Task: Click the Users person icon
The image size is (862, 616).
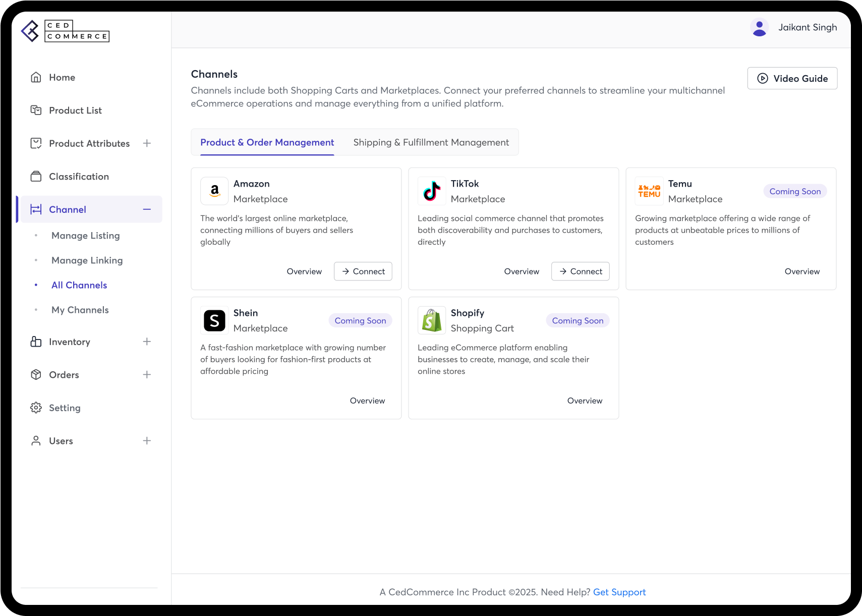Action: coord(36,440)
